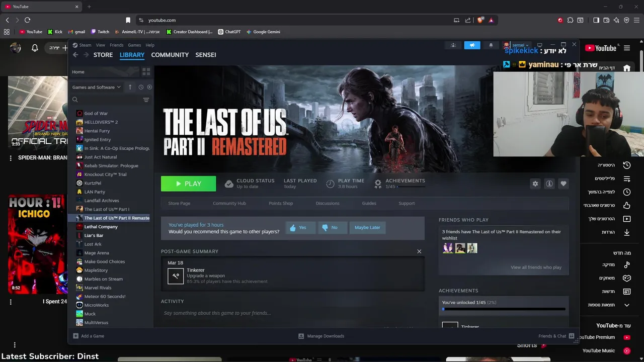Click the activity comment input field
This screenshot has width=644, height=362.
point(293,313)
